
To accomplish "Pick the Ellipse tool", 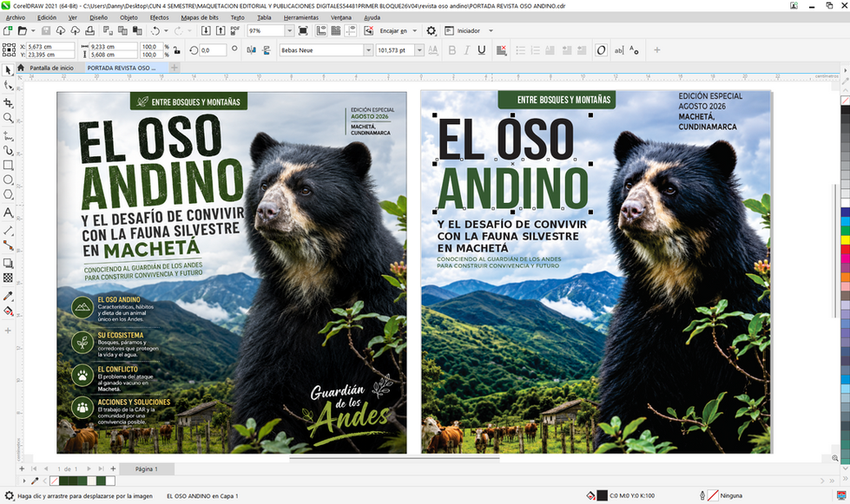I will (8, 180).
